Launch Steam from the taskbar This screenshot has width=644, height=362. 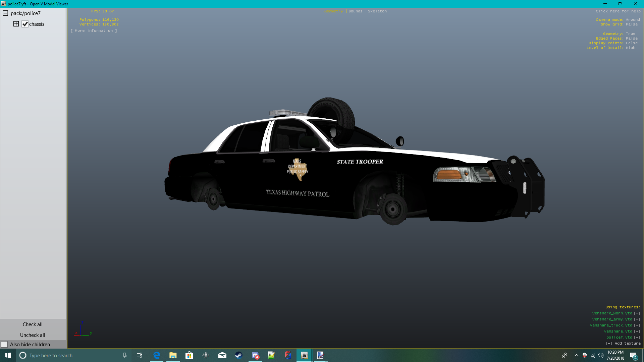238,355
